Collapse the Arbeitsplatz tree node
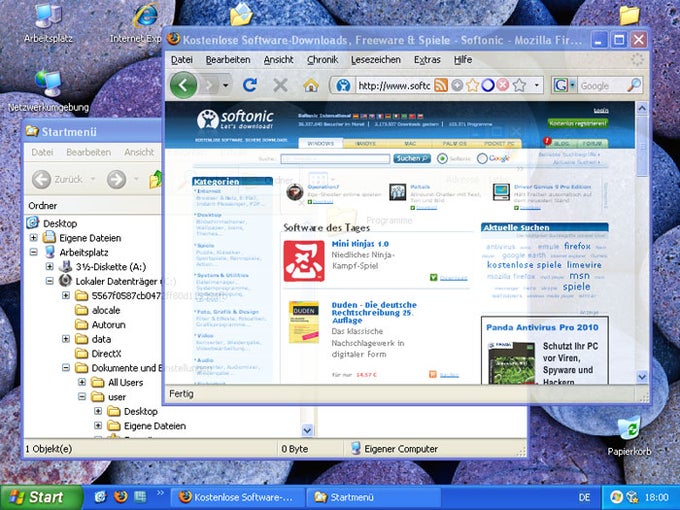 [33, 252]
